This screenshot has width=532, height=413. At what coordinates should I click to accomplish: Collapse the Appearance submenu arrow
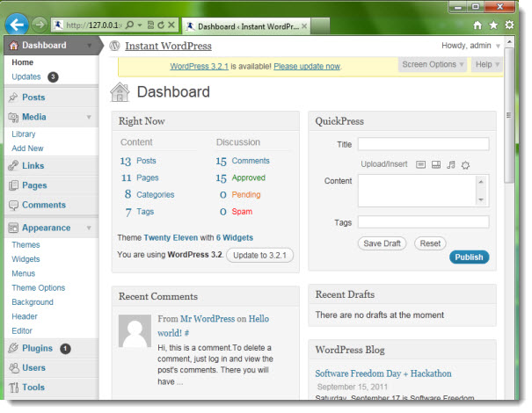click(x=89, y=228)
